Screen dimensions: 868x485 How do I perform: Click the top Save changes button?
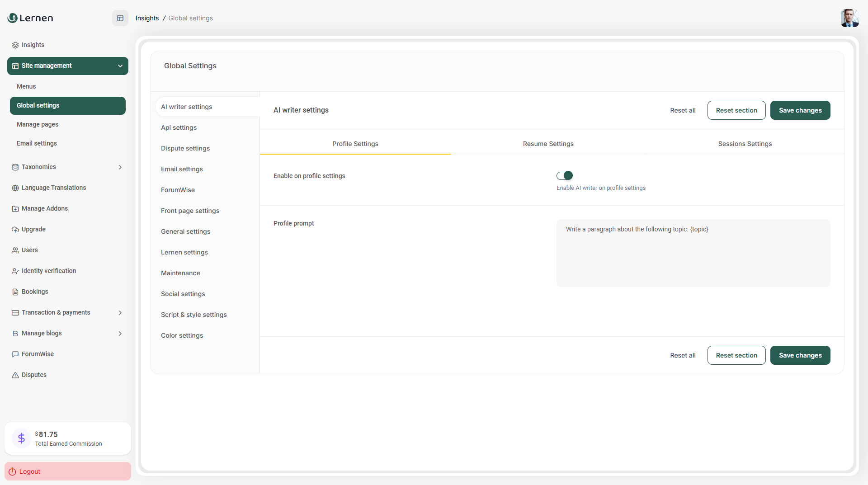click(x=800, y=110)
